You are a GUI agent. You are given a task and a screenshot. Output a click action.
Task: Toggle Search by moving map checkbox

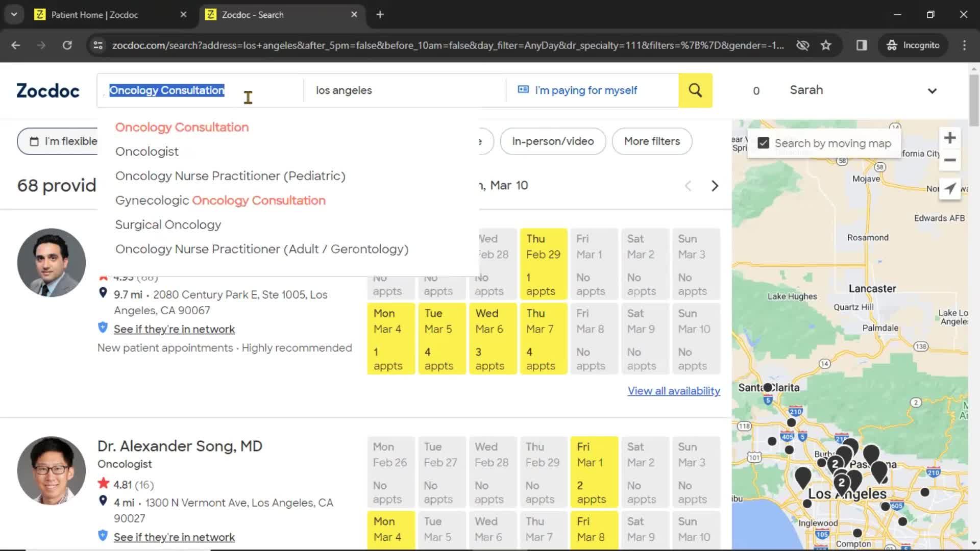coord(763,143)
